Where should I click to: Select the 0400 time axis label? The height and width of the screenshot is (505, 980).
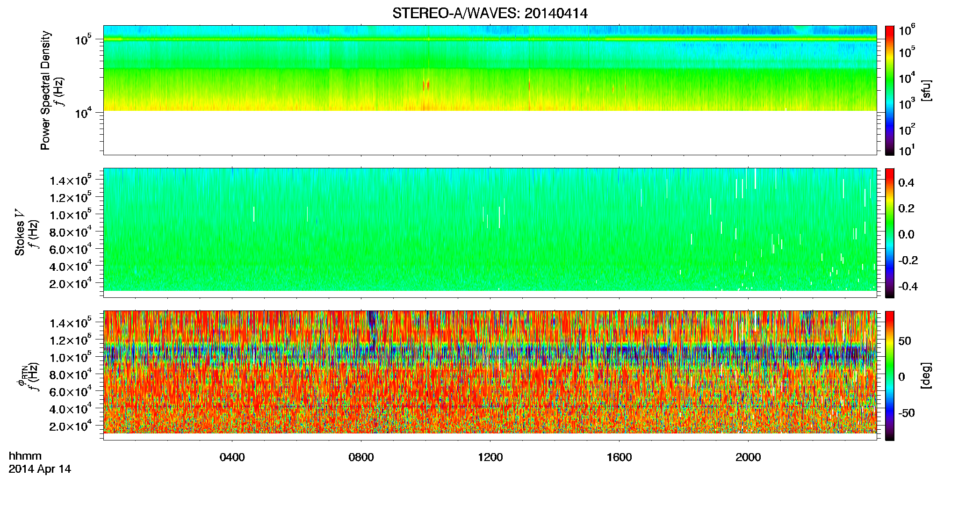click(232, 457)
